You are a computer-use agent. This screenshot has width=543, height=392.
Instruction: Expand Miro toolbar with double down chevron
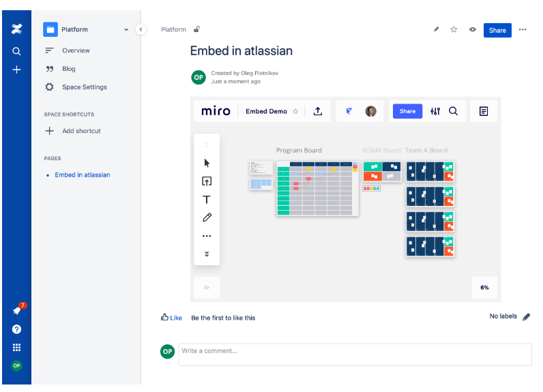coord(207,254)
